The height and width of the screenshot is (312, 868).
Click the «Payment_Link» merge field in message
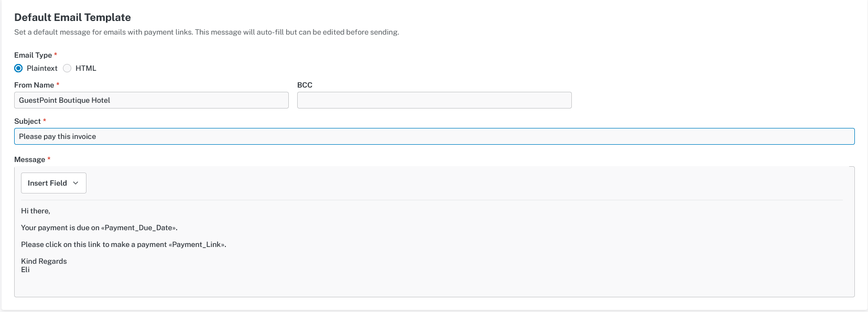(197, 244)
